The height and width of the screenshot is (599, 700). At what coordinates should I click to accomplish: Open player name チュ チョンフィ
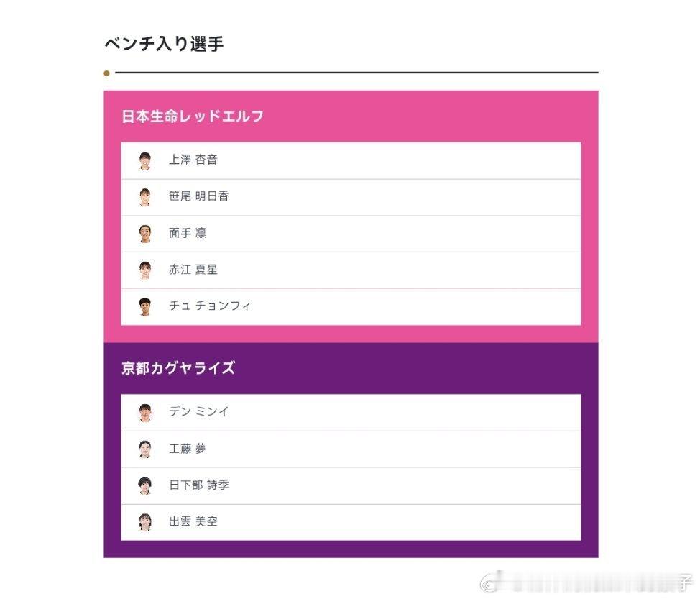pyautogui.click(x=210, y=306)
